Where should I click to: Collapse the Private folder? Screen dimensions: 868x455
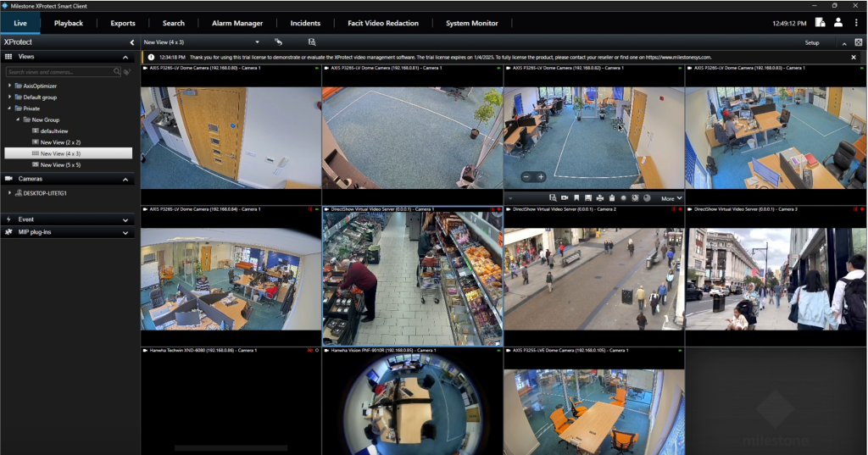click(9, 108)
